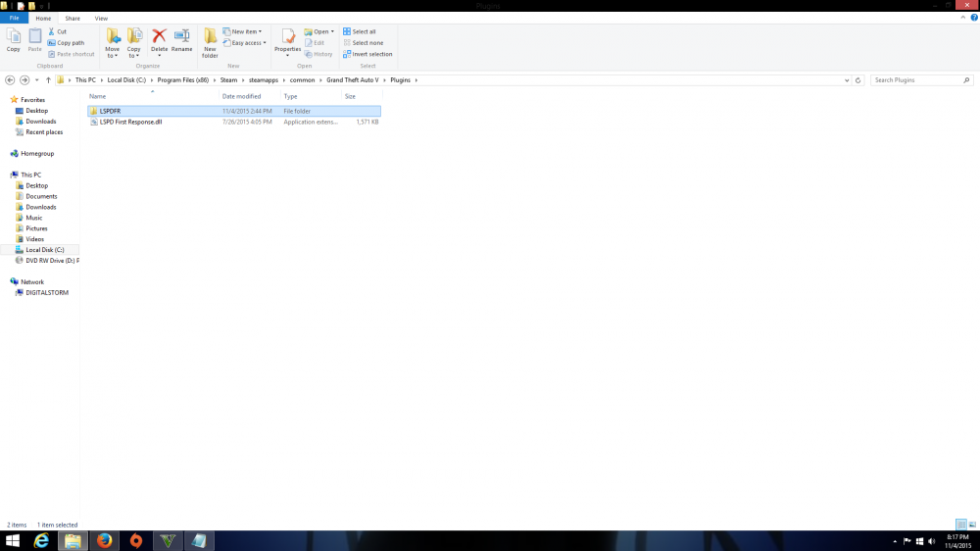Open Firefox from the taskbar
980x551 pixels.
point(105,540)
